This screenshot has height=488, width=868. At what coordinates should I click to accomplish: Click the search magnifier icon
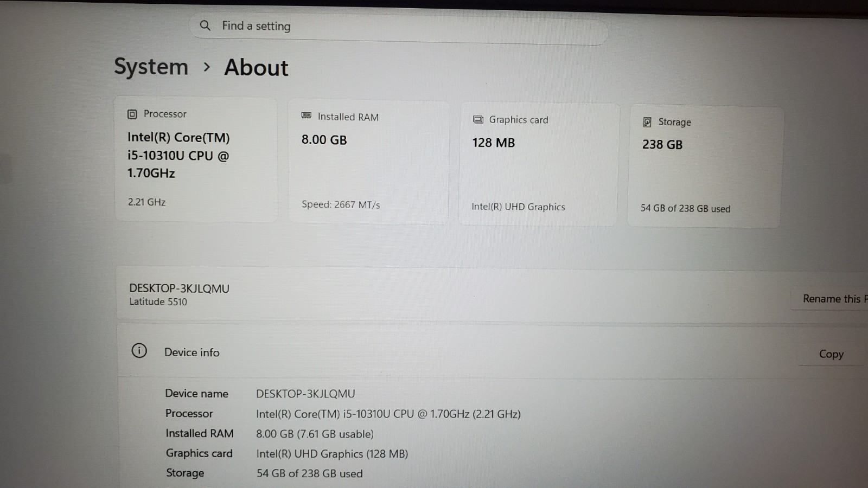point(205,25)
